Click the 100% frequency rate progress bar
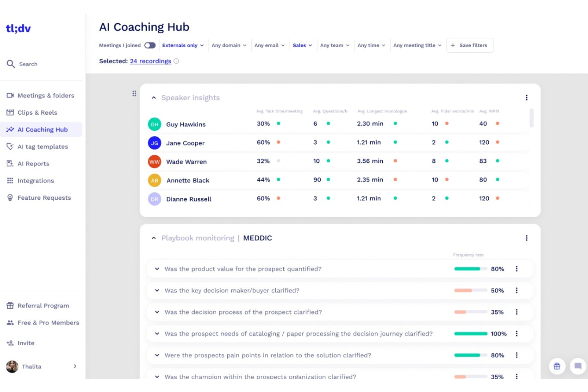 (470, 334)
